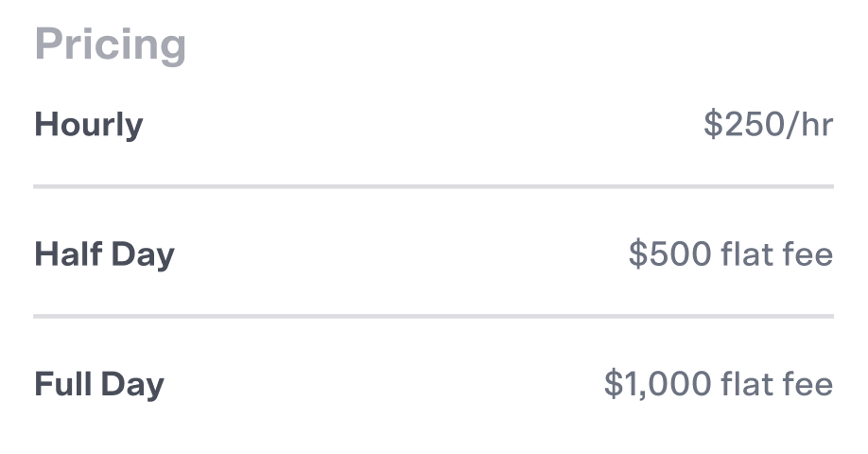Screen dimensions: 868x454
Task: Select the Full Day pricing label
Action: [x=99, y=384]
